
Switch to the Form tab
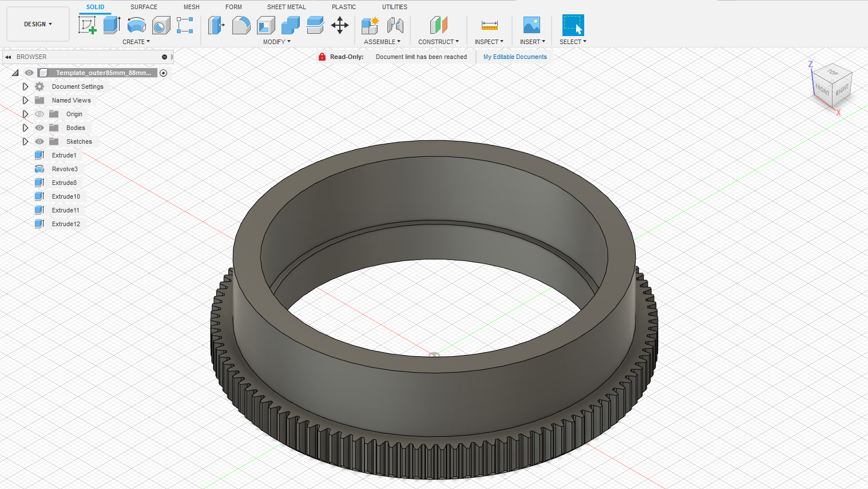233,7
